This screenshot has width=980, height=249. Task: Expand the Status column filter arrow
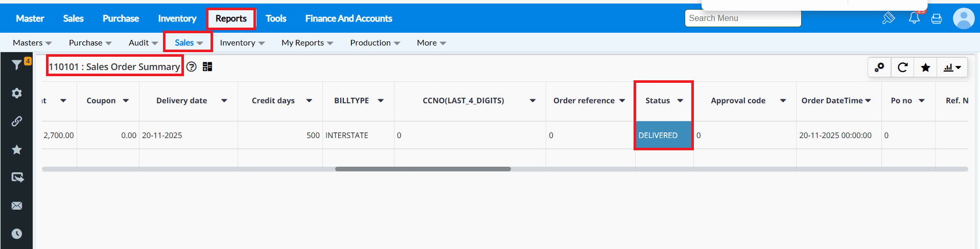tap(680, 101)
